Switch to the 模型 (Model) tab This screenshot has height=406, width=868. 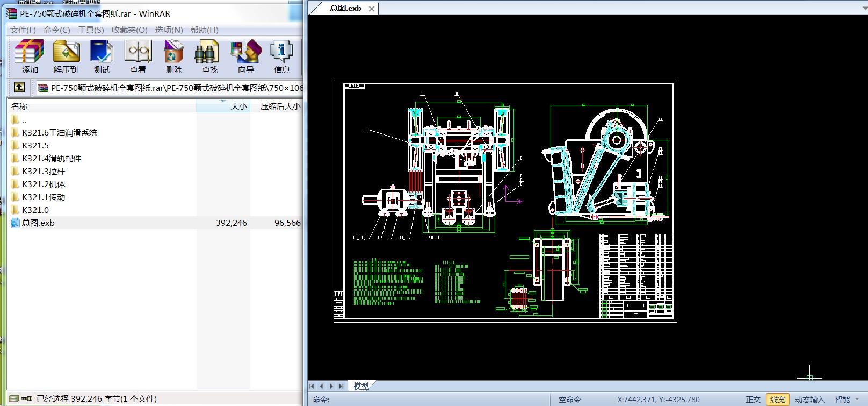coord(361,386)
